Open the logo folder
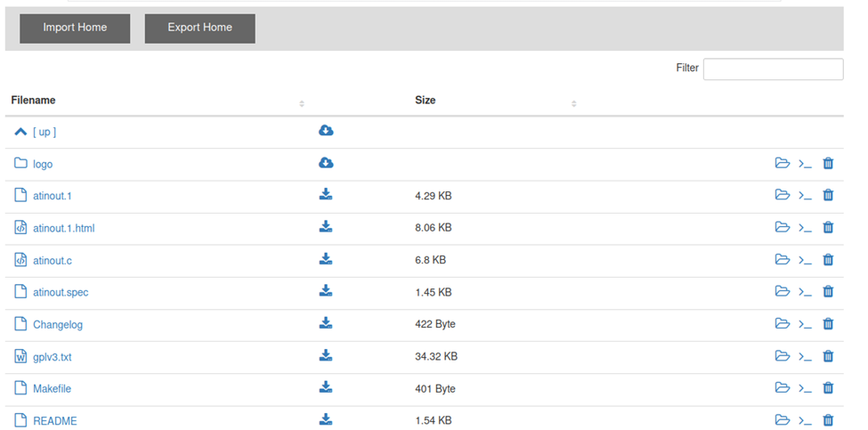 pos(43,165)
